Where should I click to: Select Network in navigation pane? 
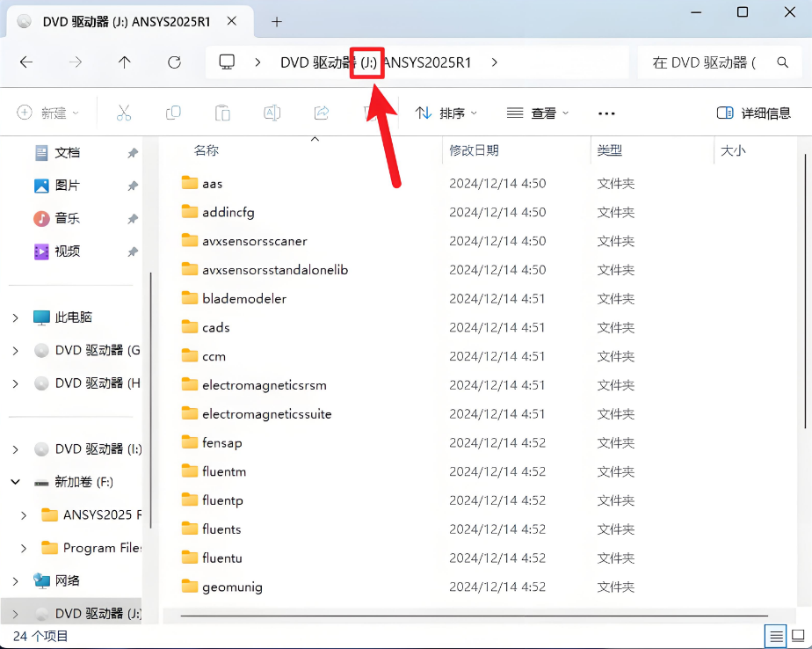(x=57, y=580)
